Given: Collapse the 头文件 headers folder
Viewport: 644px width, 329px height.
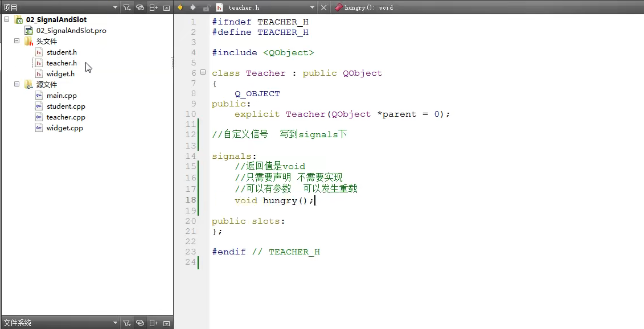Looking at the screenshot, I should pyautogui.click(x=17, y=41).
